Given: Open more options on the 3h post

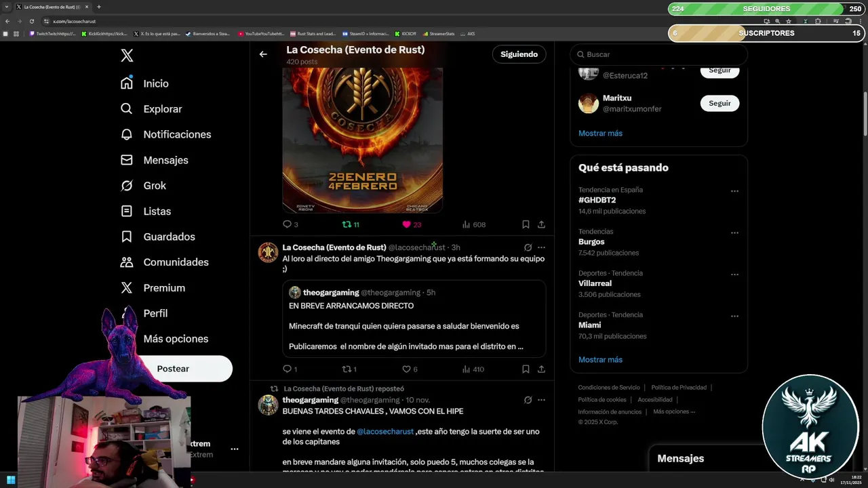Looking at the screenshot, I should tap(541, 247).
